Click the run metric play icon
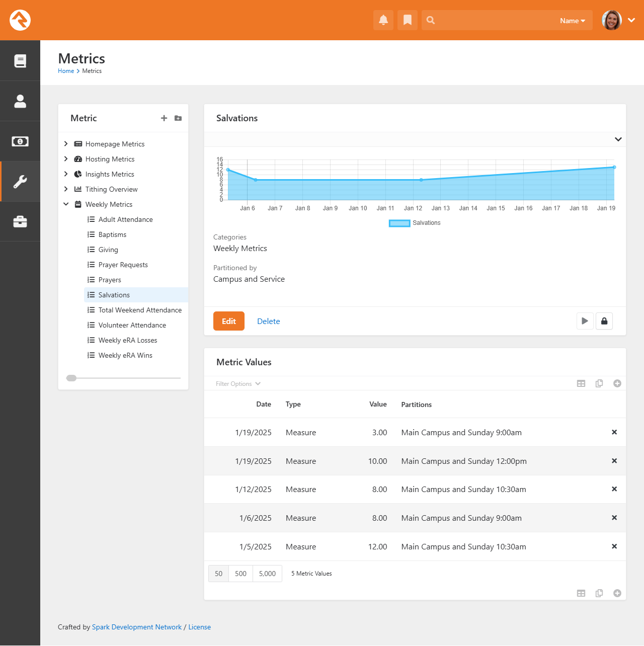The width and height of the screenshot is (644, 646). click(x=585, y=321)
